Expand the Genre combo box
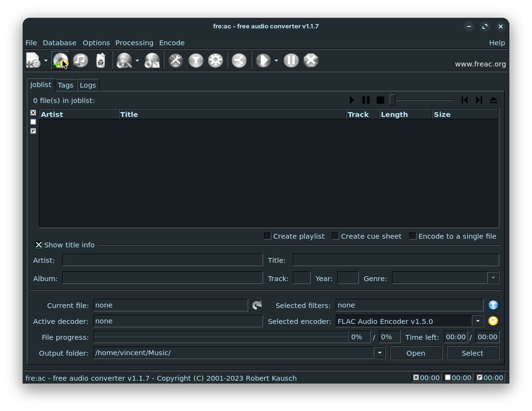This screenshot has height=411, width=532. pos(493,278)
